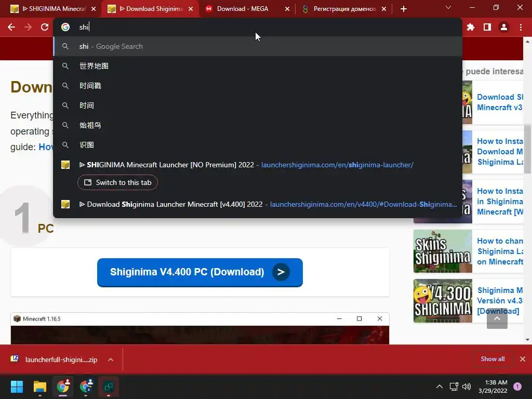Screen dimensions: 532x399
Task: Select the 世界地图 suggestion
Action: (x=258, y=66)
